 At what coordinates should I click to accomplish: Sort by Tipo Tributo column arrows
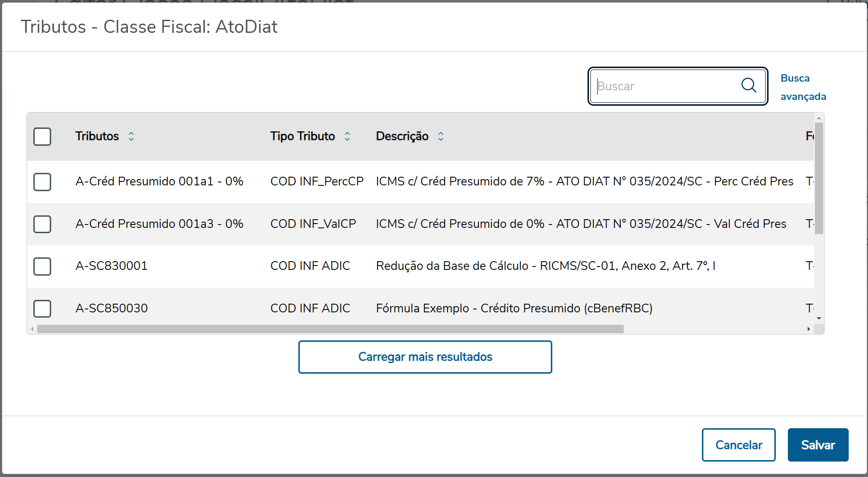pos(347,137)
